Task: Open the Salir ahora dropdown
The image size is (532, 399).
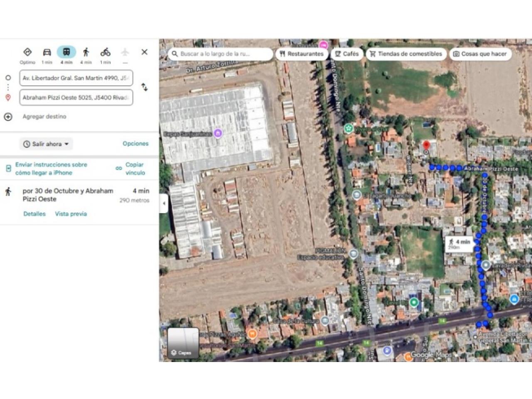Action: (46, 144)
